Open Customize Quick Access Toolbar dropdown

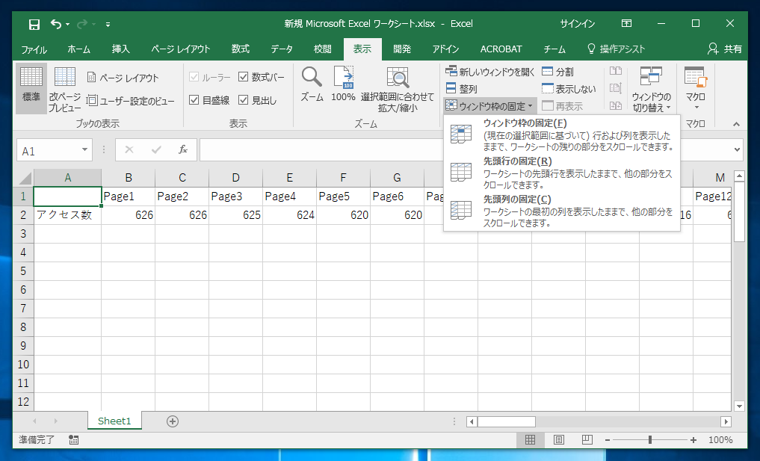[108, 24]
